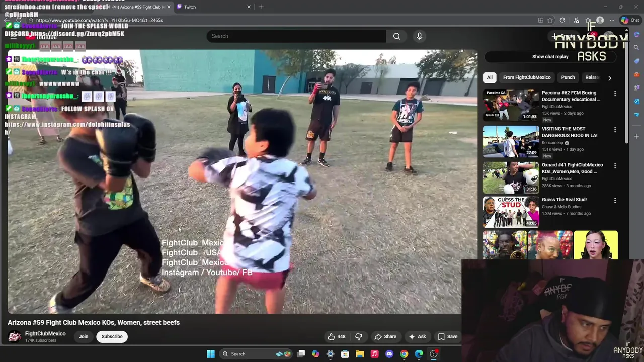Open FightClubMexico channel name link

point(45,334)
